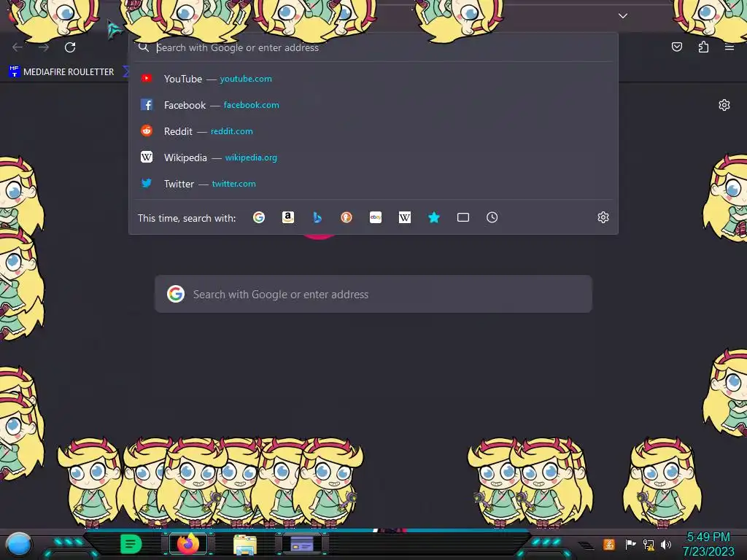
Task: Select the YouTube suggestion
Action: [x=373, y=79]
